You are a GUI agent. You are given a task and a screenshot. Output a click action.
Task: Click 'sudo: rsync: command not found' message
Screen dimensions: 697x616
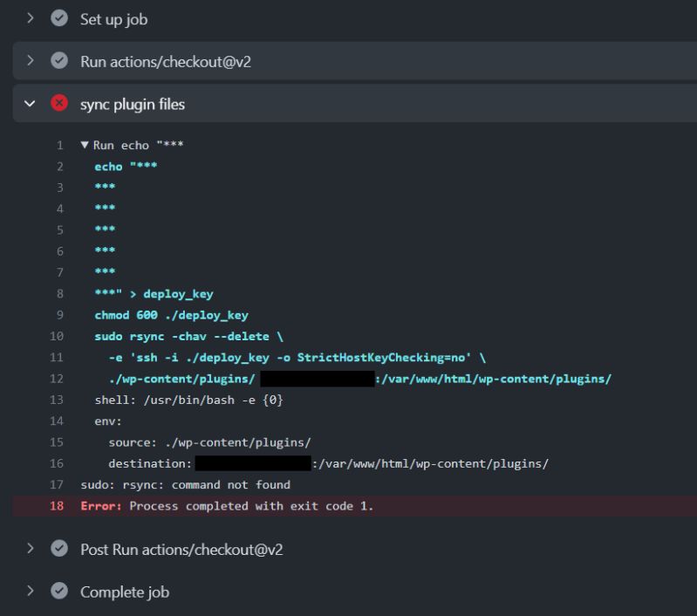[x=185, y=485]
